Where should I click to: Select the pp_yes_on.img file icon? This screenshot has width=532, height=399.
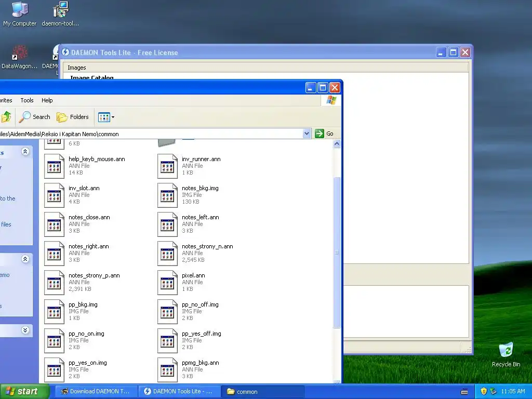click(54, 370)
